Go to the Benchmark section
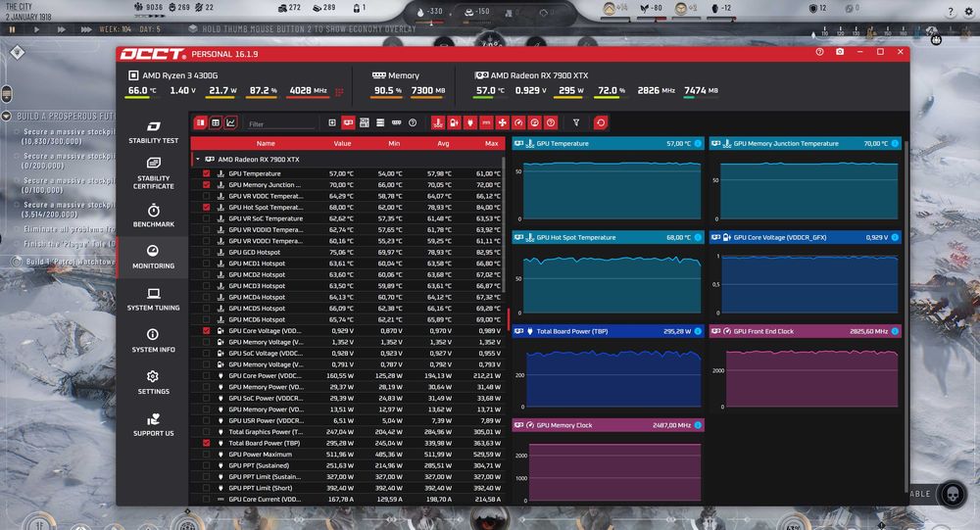This screenshot has width=980, height=530. click(153, 216)
